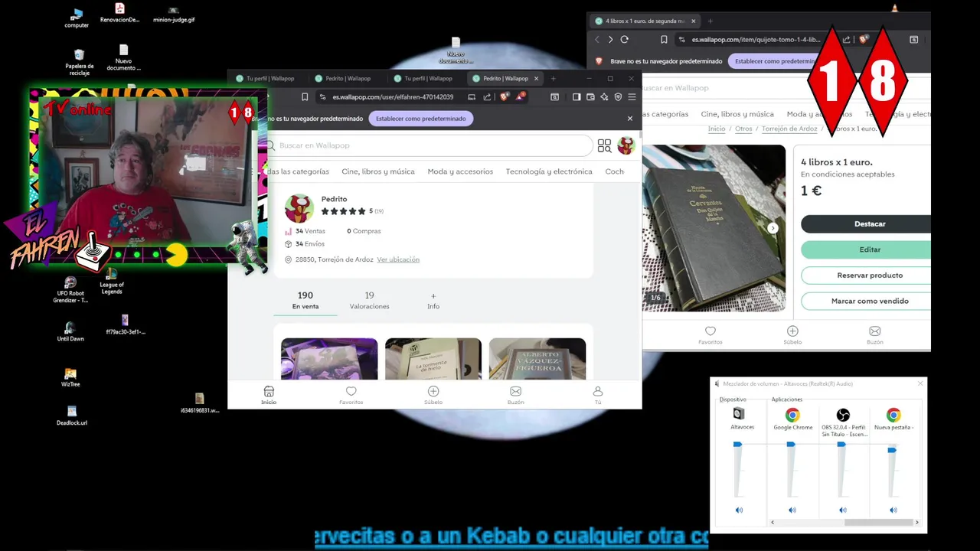Open 'Tecnología y electrónica' category
The image size is (980, 551).
pos(549,171)
